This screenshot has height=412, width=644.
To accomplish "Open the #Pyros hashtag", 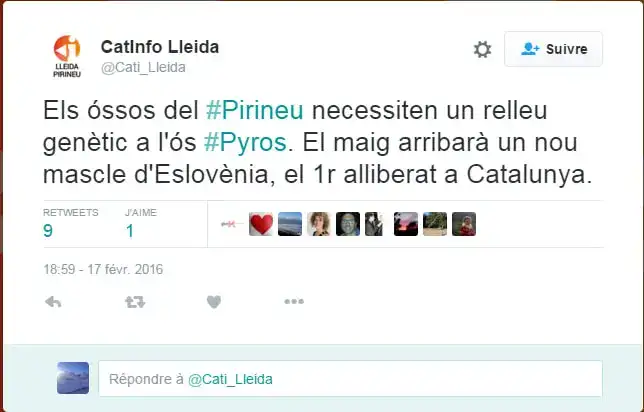I will point(245,143).
